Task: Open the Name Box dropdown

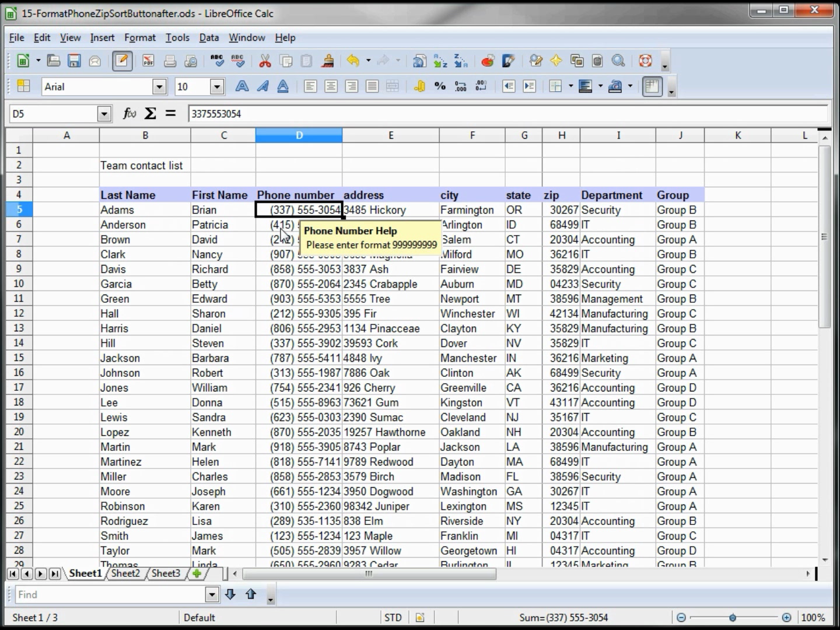Action: click(x=104, y=114)
